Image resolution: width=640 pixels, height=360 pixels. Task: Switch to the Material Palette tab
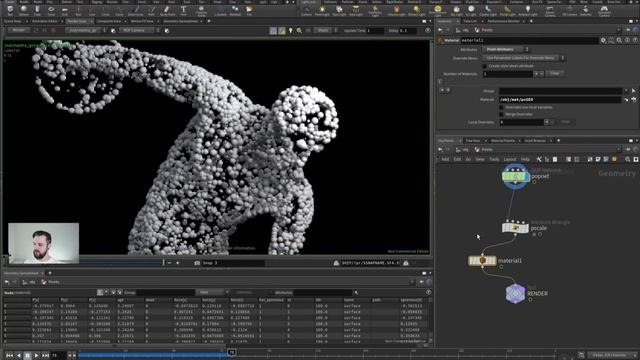(x=503, y=140)
